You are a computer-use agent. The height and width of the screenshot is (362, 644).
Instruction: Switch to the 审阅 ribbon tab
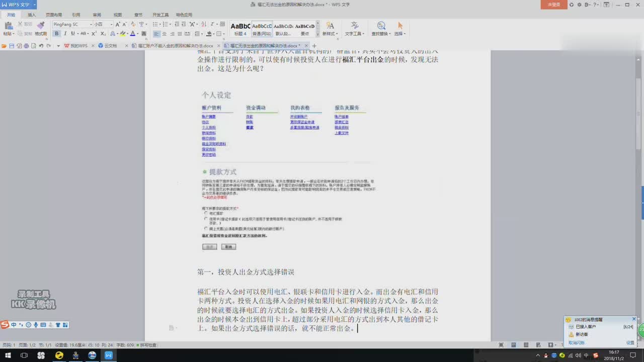(97, 15)
